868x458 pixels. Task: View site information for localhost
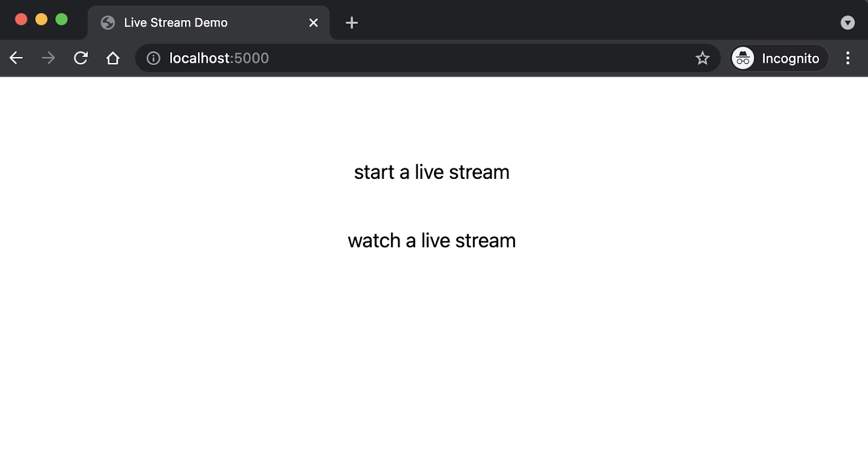[x=154, y=58]
